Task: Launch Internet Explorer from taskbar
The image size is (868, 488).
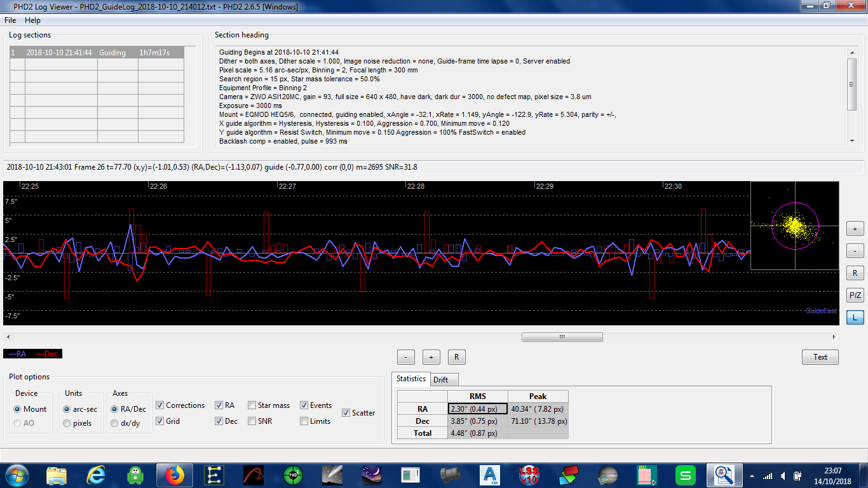Action: (x=96, y=475)
